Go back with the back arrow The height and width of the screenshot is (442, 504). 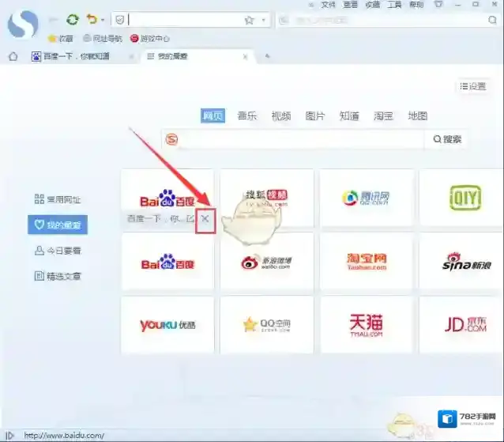pos(53,20)
